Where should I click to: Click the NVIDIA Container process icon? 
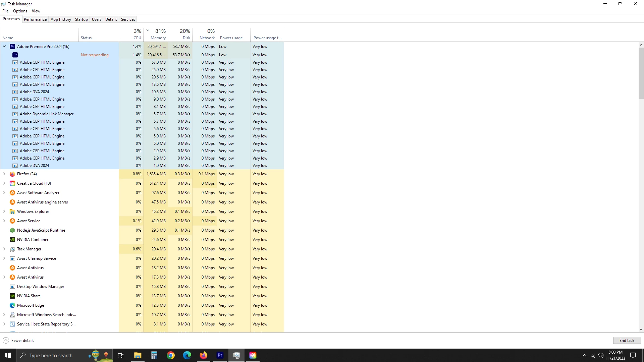click(12, 240)
